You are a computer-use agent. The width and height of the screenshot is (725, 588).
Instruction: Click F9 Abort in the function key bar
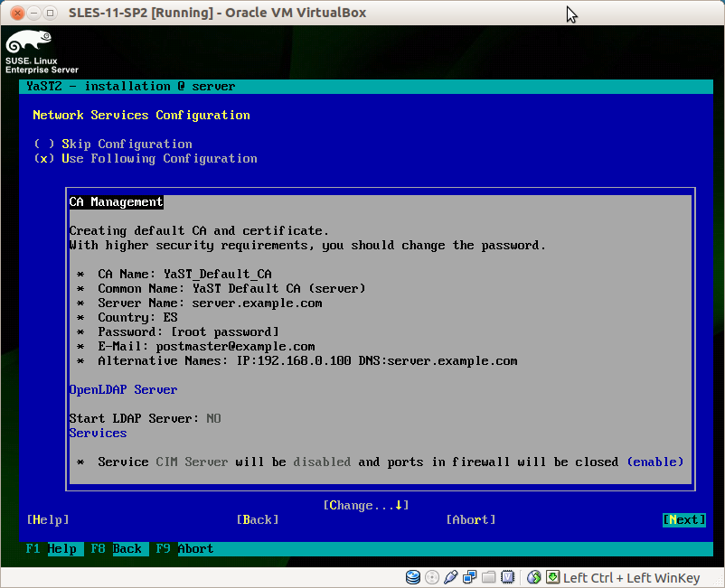184,549
